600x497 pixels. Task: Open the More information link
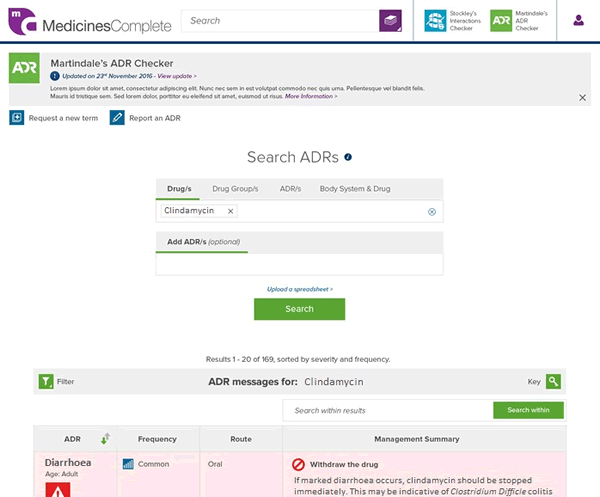(x=311, y=96)
